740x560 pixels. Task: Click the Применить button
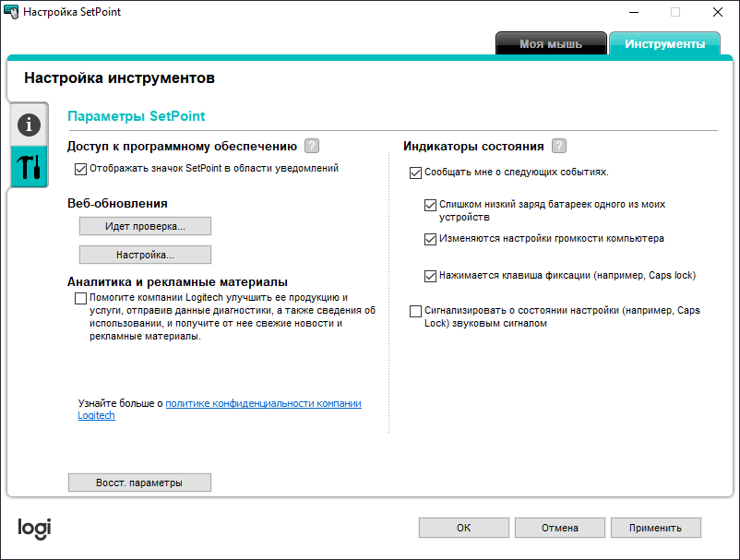point(655,528)
